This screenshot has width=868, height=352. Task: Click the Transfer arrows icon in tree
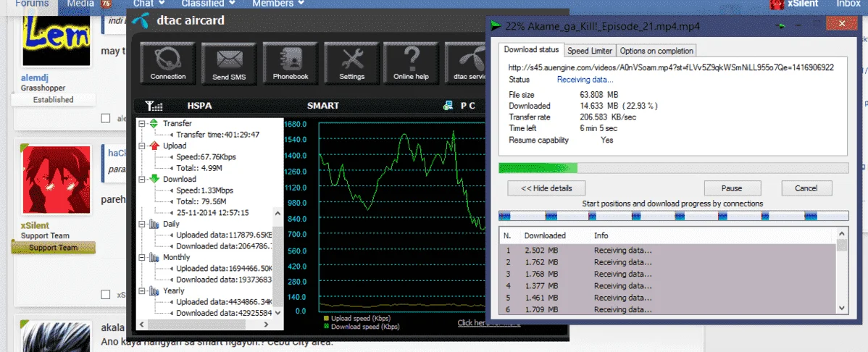154,123
